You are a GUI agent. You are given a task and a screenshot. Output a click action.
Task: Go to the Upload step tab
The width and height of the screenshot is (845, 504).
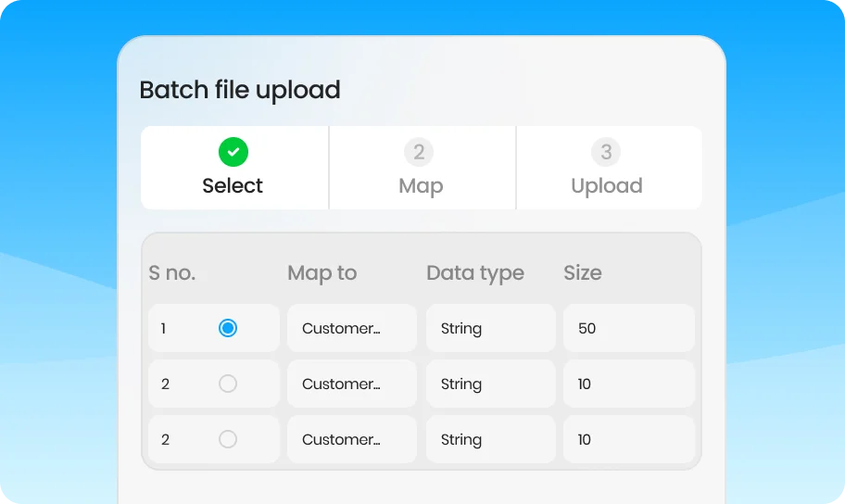609,168
